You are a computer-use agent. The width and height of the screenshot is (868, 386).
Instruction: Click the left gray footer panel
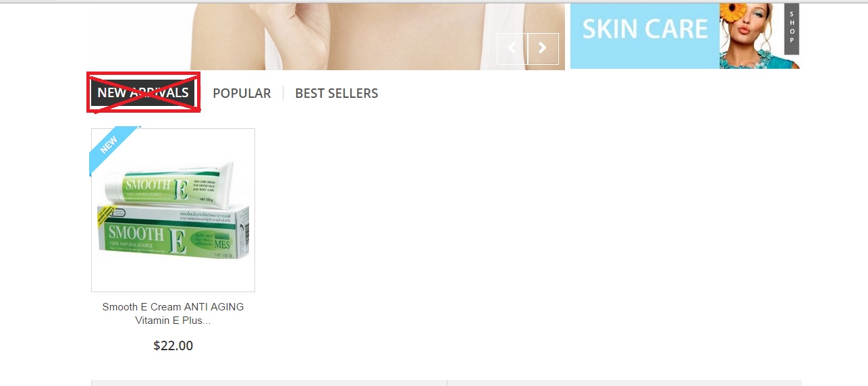[269, 383]
